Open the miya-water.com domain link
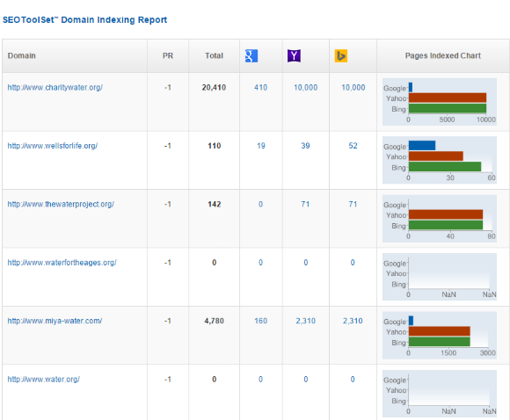 [x=55, y=321]
